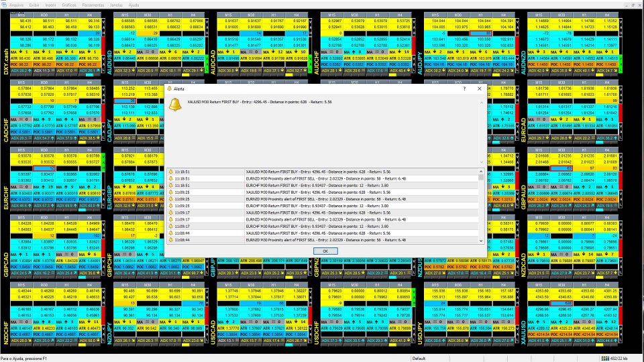Screen dimensions: 644x362
Task: Click the XAUUSD H4 ADX 44.4 cell
Action: tap(607, 341)
